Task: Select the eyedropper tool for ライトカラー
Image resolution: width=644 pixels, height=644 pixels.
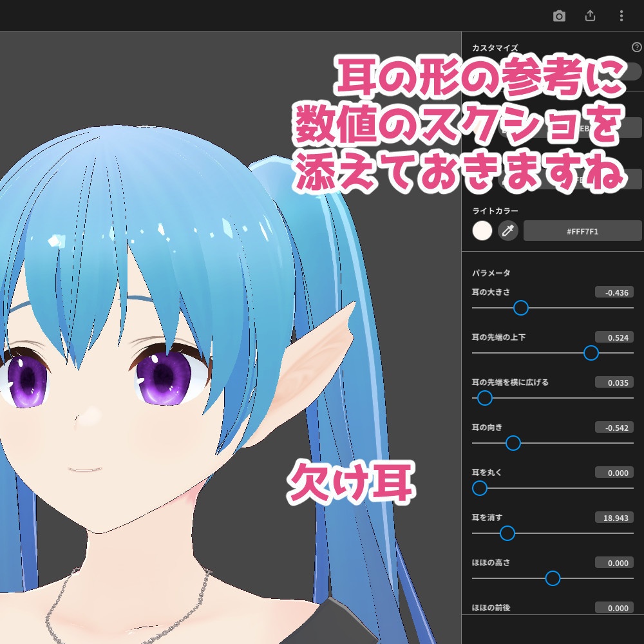Action: tap(507, 231)
